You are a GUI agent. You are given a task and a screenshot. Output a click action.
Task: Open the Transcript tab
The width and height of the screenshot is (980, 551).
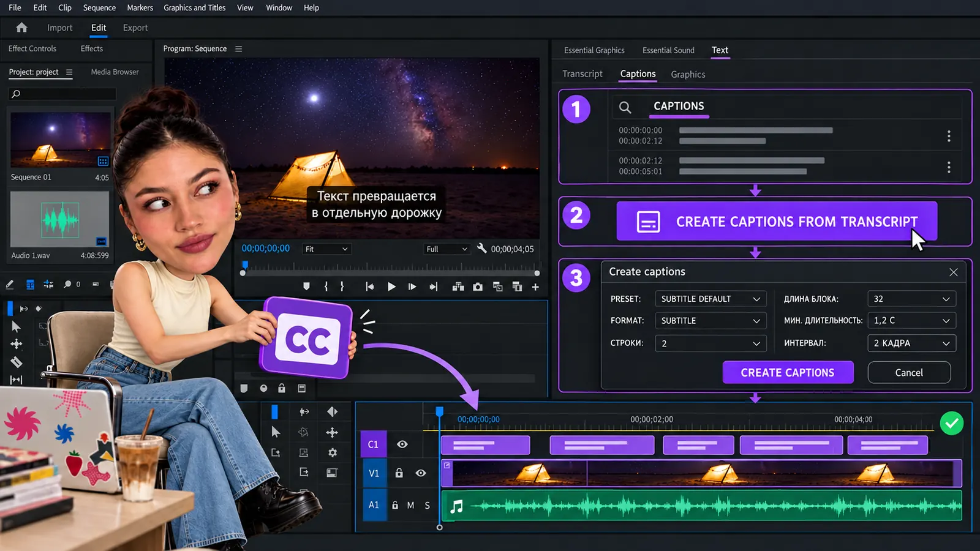(582, 74)
